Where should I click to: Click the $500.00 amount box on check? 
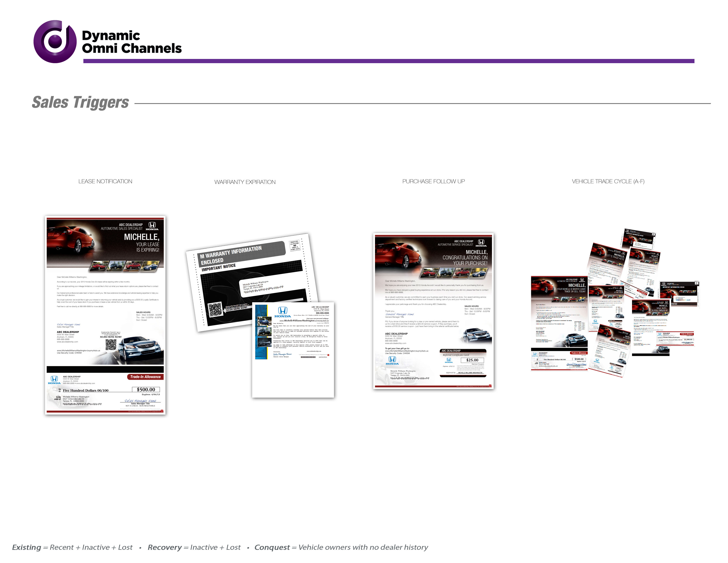point(146,389)
